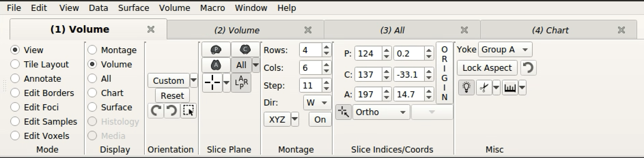
Task: Open the Surface menu
Action: point(134,8)
